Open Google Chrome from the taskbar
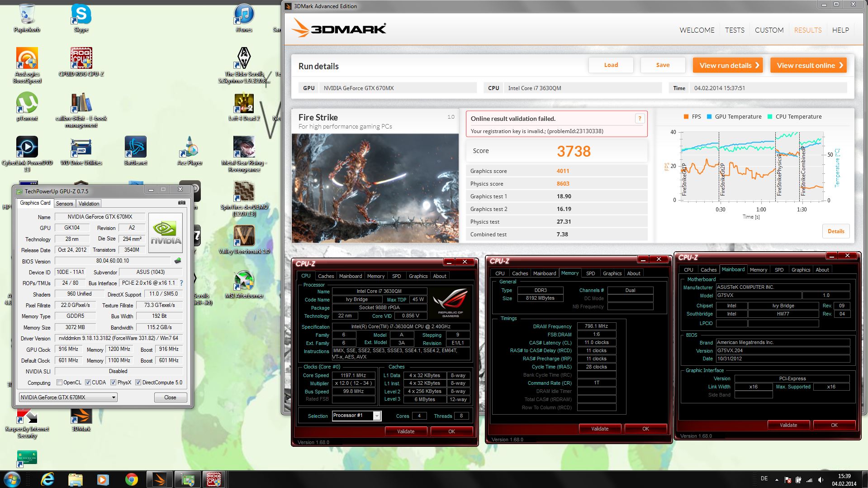This screenshot has height=488, width=868. pos(132,479)
